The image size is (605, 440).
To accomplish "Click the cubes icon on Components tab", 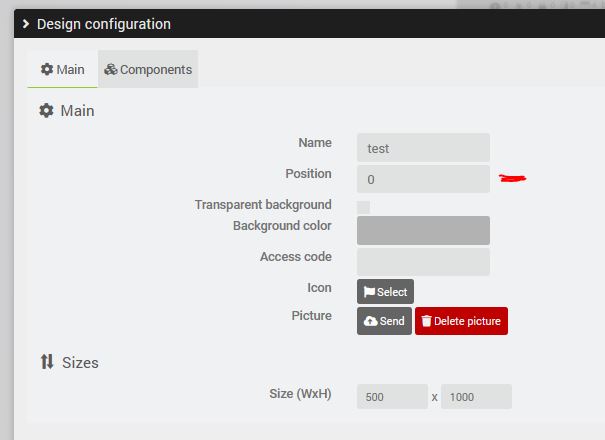I will pyautogui.click(x=111, y=70).
